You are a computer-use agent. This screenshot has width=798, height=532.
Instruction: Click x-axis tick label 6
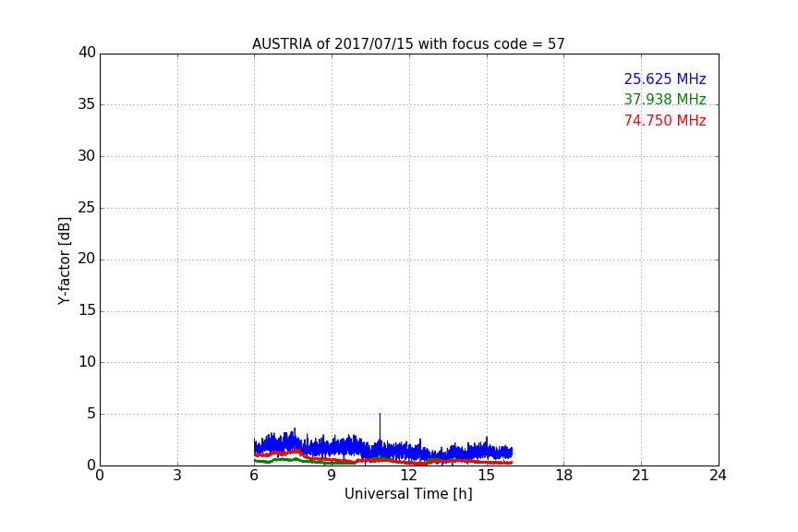254,476
